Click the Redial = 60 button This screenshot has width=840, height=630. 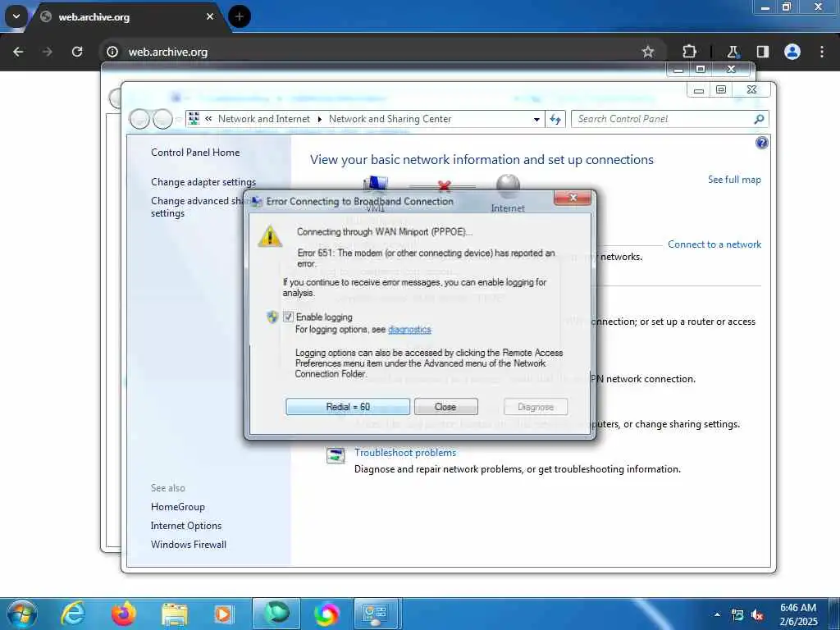[x=348, y=407]
